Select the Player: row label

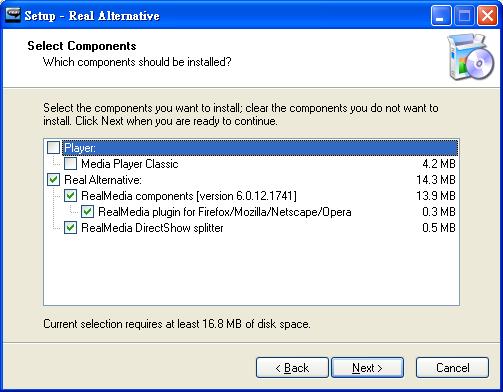coord(80,148)
